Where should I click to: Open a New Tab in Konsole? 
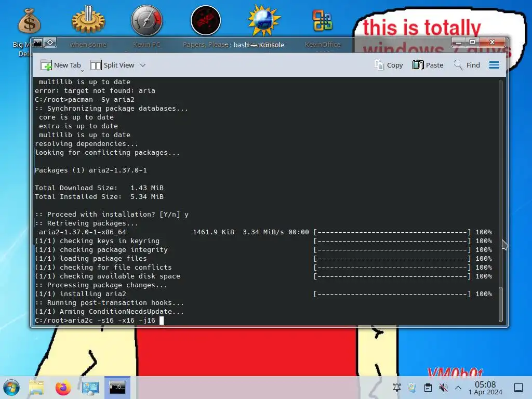coord(60,65)
